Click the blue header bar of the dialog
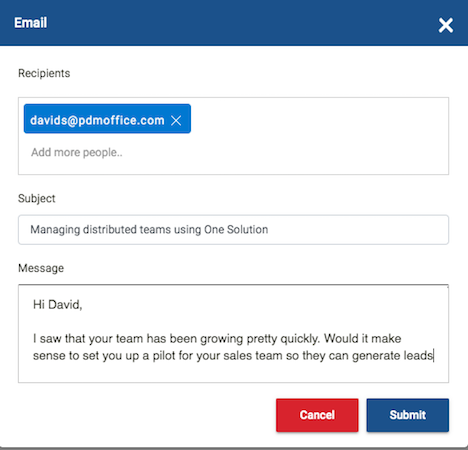Image resolution: width=468 pixels, height=450 pixels. click(233, 23)
